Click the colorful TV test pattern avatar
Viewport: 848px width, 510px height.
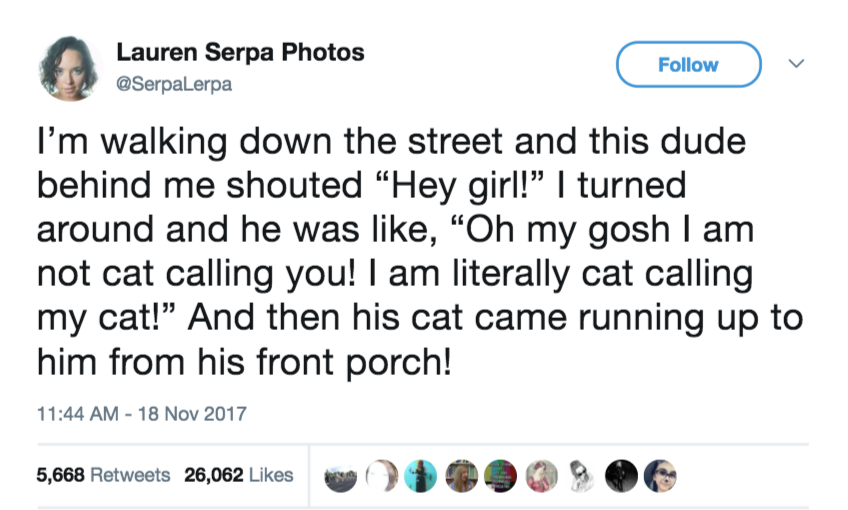tap(500, 475)
